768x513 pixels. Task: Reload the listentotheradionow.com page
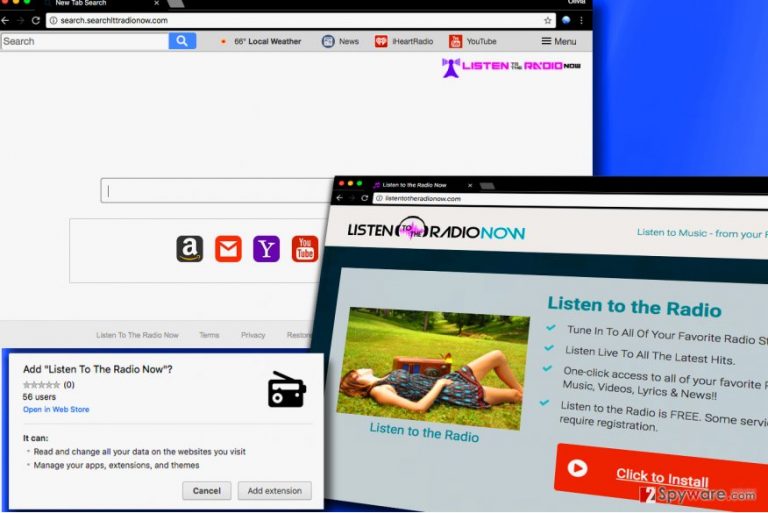pos(364,198)
